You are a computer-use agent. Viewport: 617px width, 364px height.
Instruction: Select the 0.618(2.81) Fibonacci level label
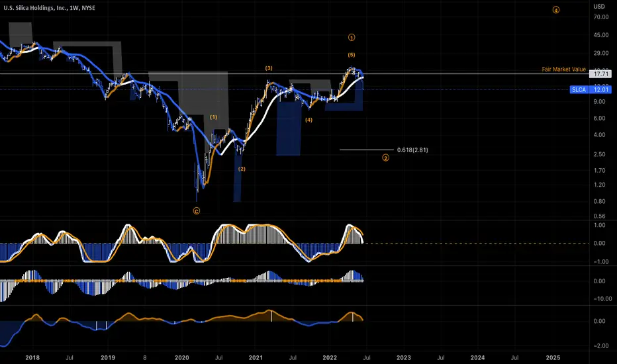tap(412, 150)
